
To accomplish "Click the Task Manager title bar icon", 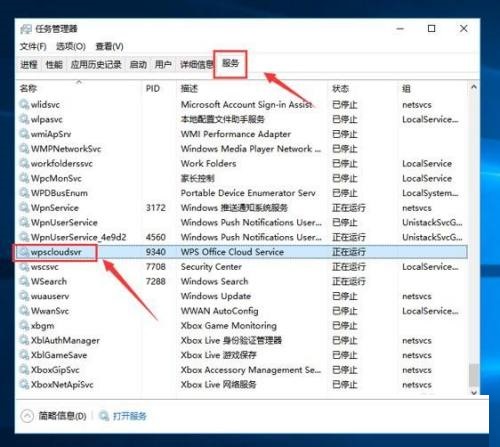I will coord(26,29).
